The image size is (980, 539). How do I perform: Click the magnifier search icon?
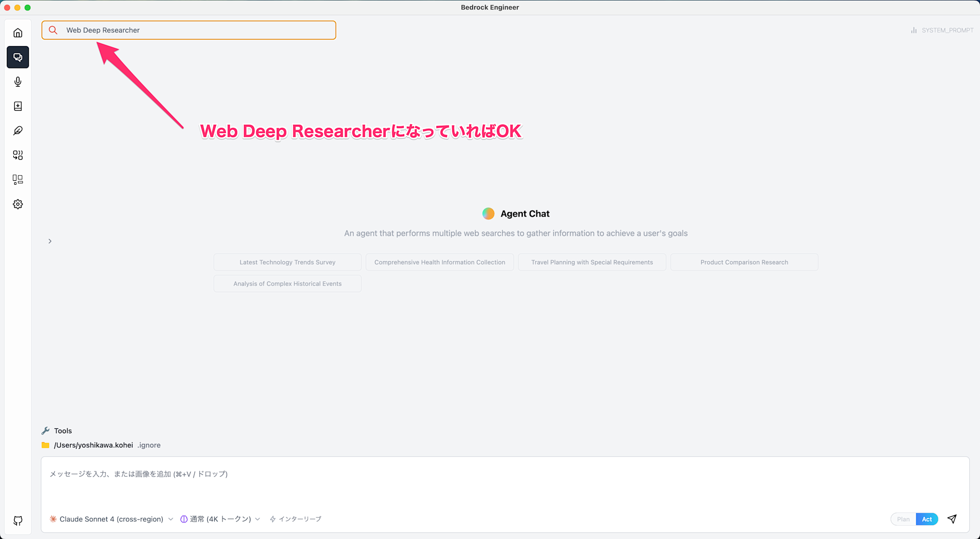tap(53, 30)
